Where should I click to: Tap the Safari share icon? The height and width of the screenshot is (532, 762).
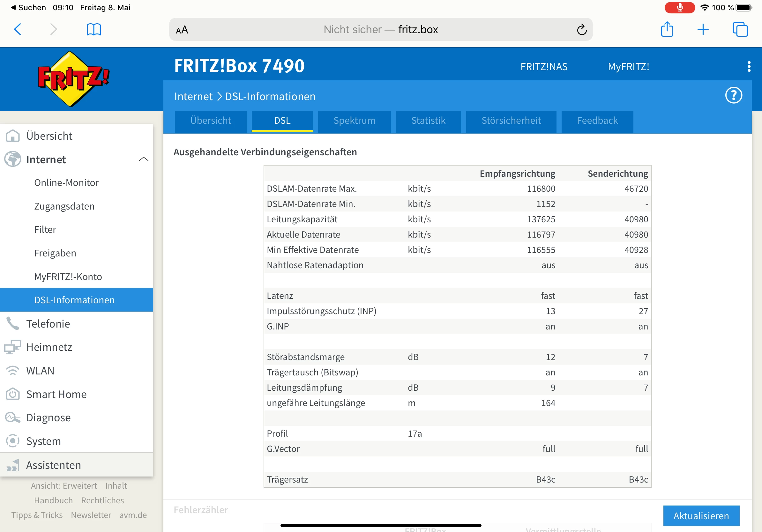[x=667, y=30]
